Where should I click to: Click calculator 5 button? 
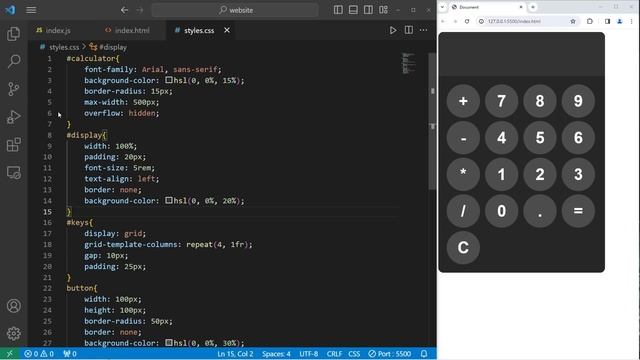point(540,138)
